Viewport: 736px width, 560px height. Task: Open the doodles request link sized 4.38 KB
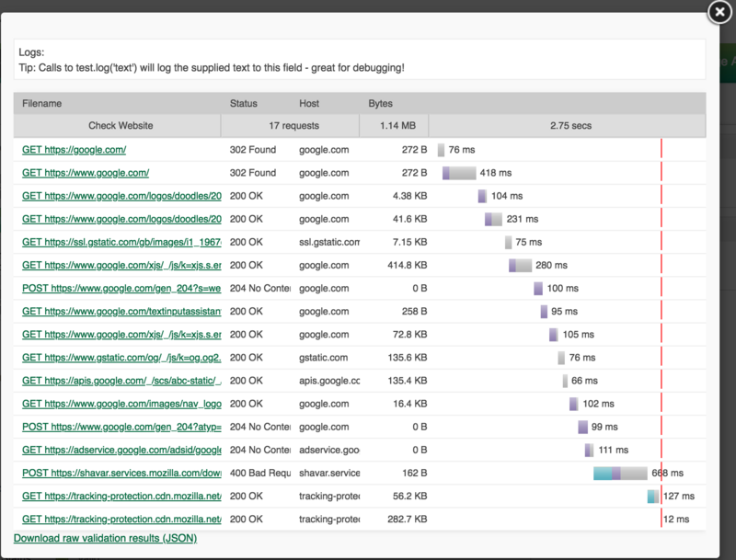121,196
